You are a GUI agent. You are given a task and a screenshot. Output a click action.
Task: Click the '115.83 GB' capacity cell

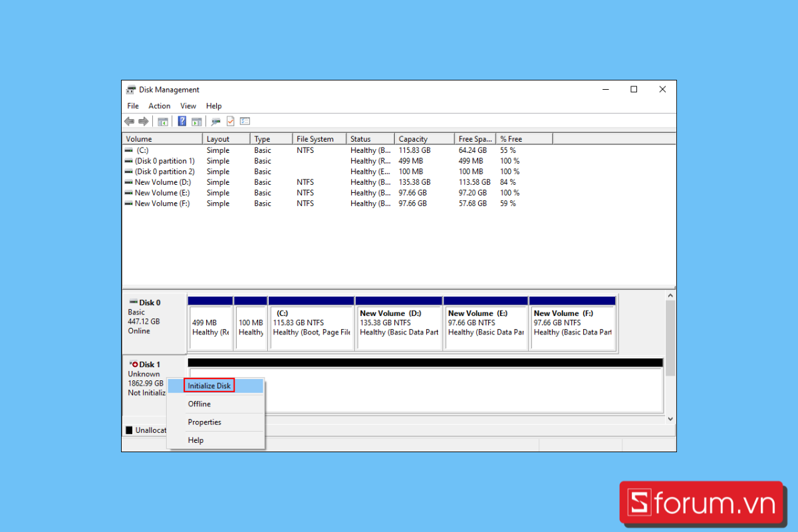414,150
